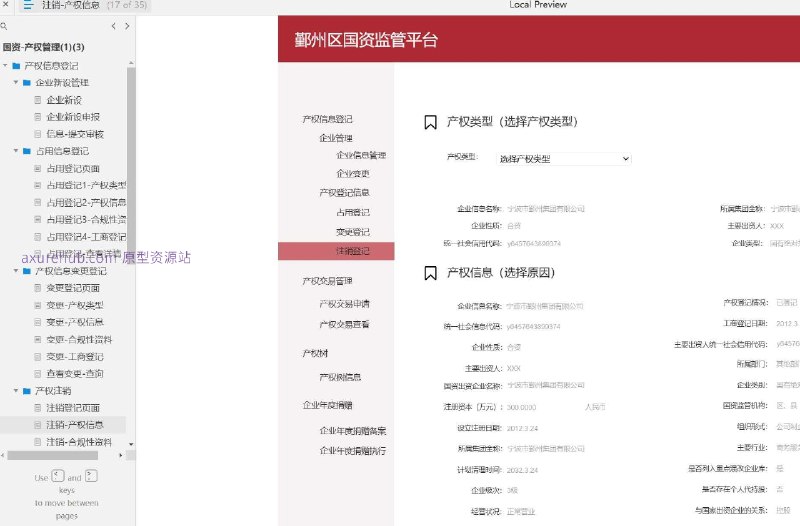Go to next page arrow in sitemap

pos(127,26)
